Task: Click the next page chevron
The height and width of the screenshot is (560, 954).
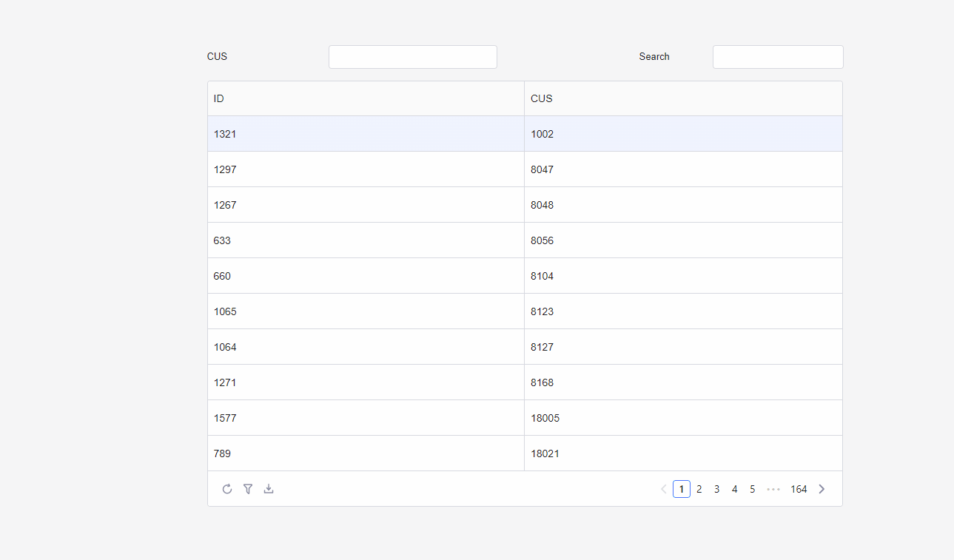Action: click(822, 489)
